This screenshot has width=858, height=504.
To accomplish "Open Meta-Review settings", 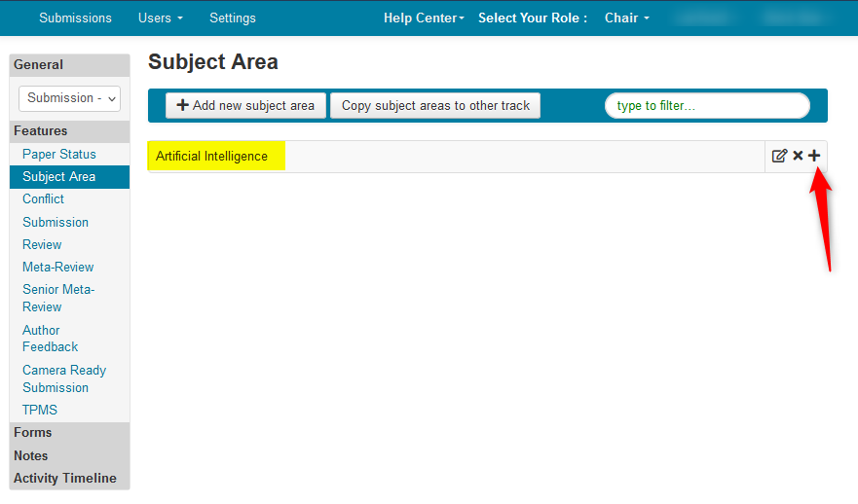I will (58, 267).
